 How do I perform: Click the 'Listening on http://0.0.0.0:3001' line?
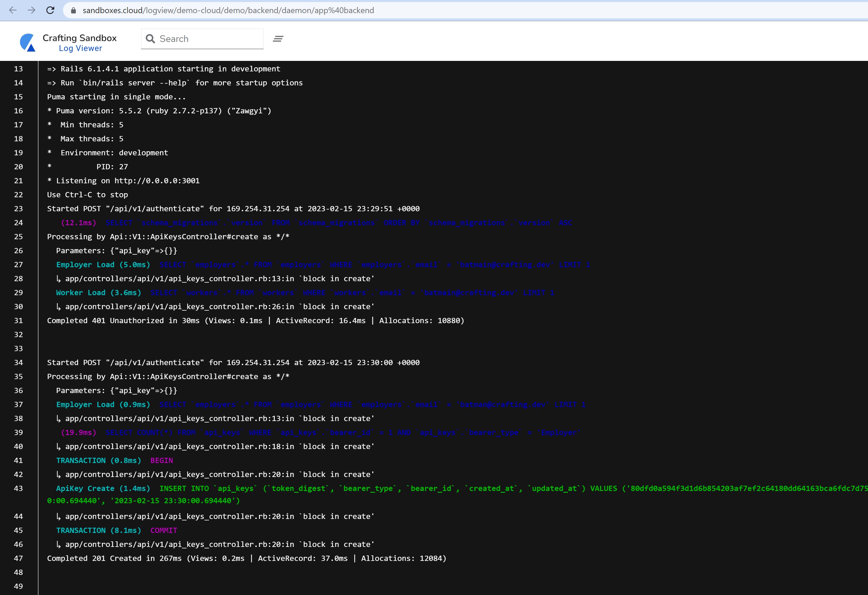123,181
